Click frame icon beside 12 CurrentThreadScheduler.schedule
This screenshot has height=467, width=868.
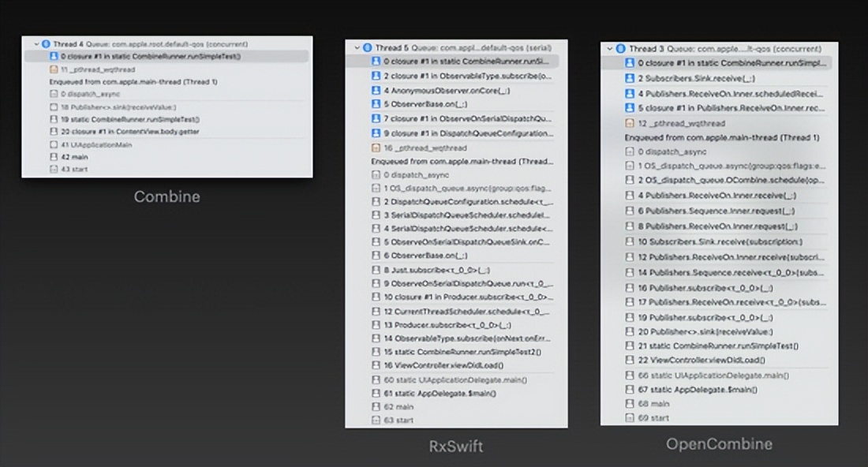coord(376,312)
